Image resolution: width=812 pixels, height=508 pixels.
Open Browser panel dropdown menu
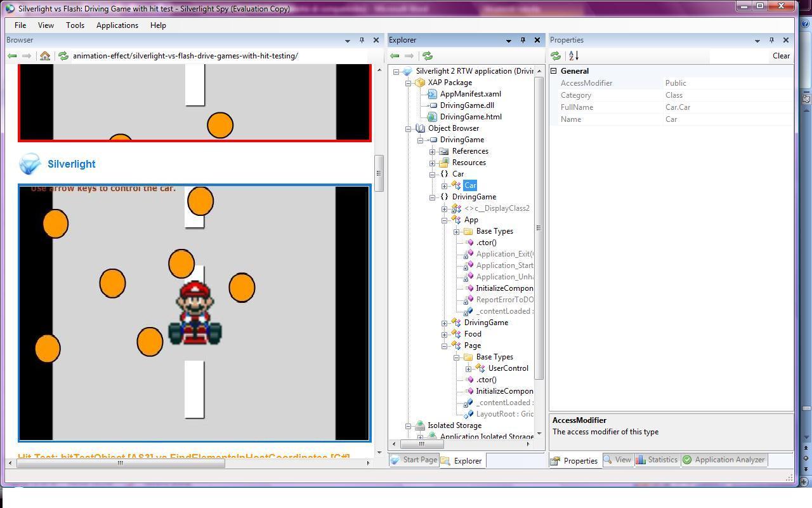pos(347,41)
